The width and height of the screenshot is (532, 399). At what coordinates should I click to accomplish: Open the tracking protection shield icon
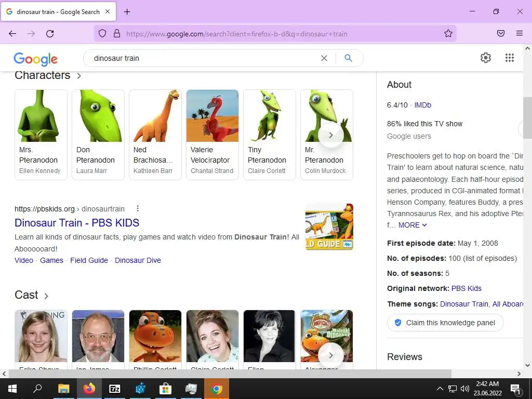pos(102,34)
